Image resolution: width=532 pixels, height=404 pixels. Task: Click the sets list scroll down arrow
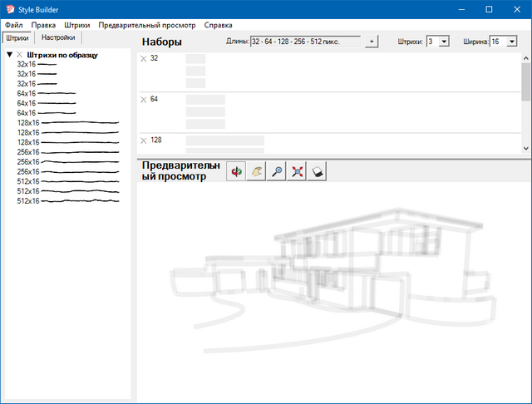coord(526,148)
